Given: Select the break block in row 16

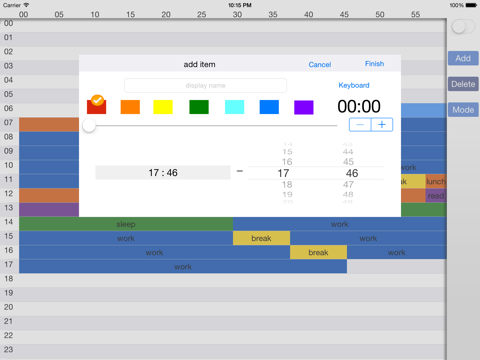Looking at the screenshot, I should [318, 252].
